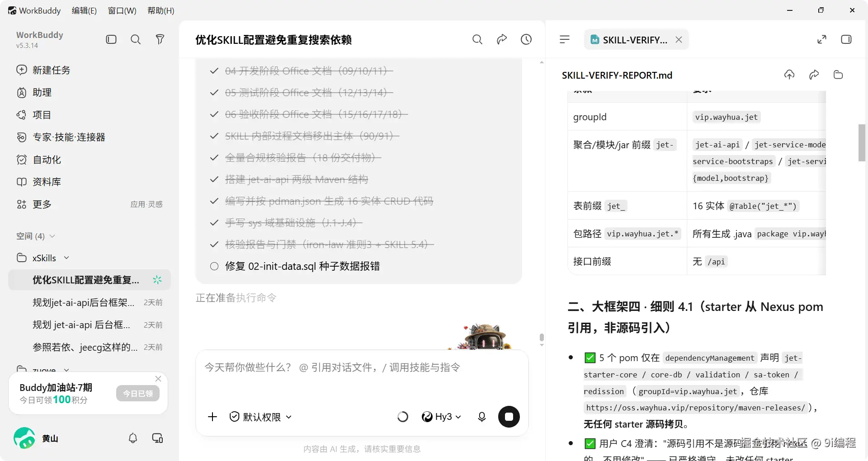Toggle the 04 开发阶段 Office 文档 checkmark

coord(214,71)
